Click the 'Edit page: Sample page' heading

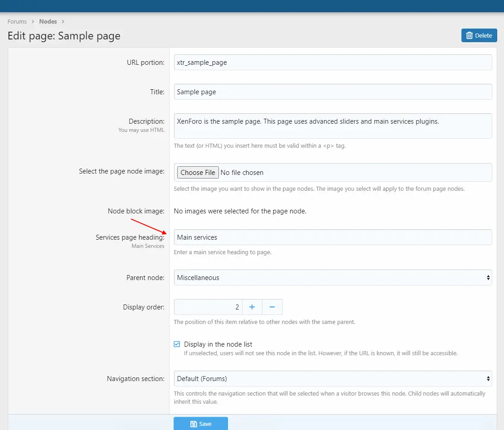[64, 36]
